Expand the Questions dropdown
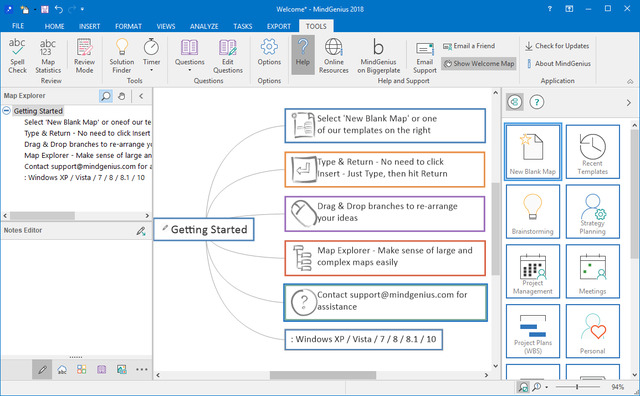 189,70
